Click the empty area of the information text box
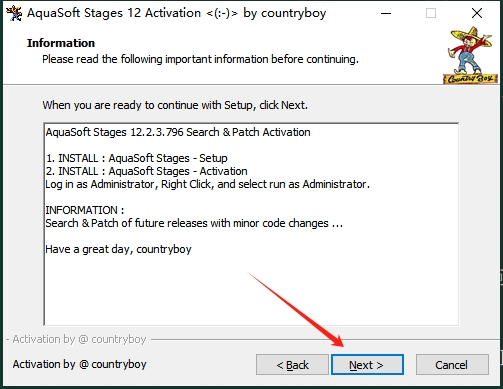 [x=251, y=290]
